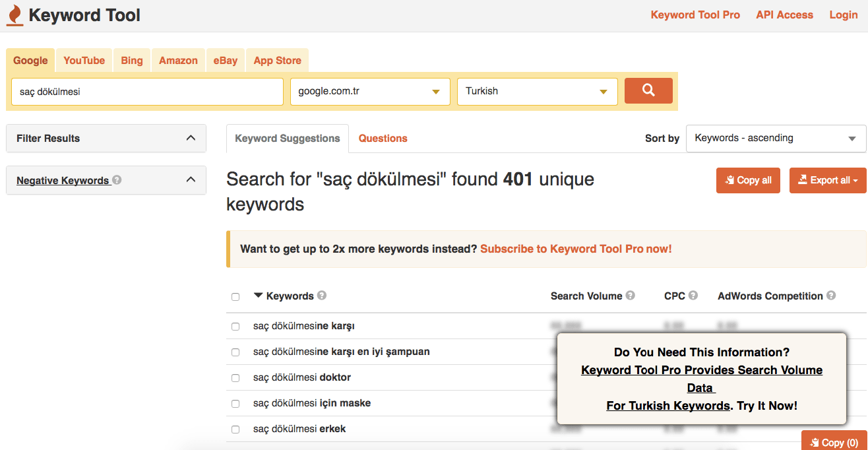Image resolution: width=868 pixels, height=450 pixels.
Task: Click the Keyword Tool flame logo
Action: 15,15
